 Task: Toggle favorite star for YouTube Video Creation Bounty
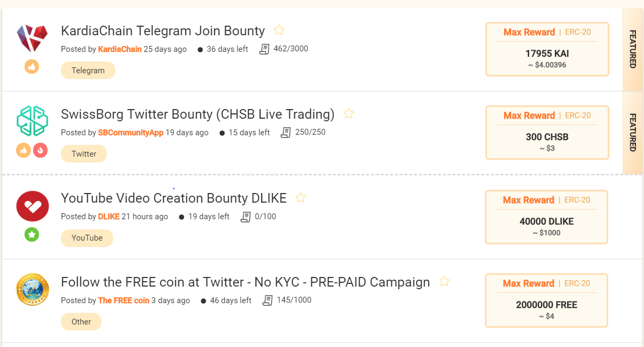pyautogui.click(x=301, y=198)
